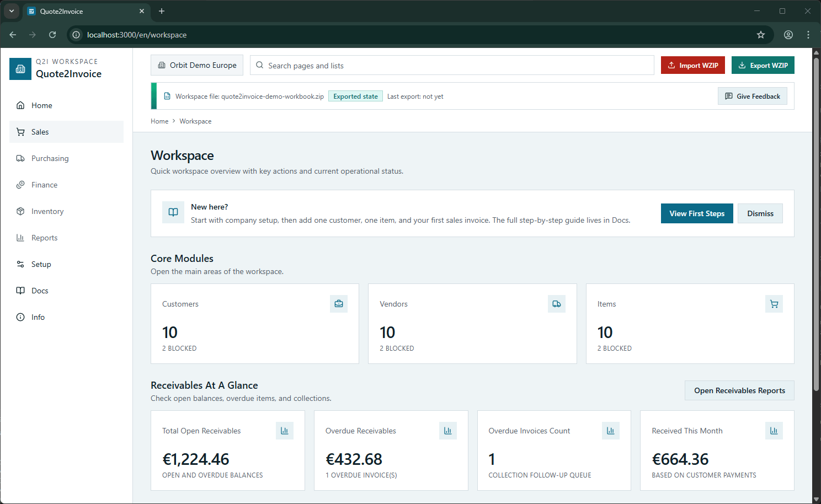The height and width of the screenshot is (504, 821).
Task: Open the Info page icon
Action: (20, 317)
